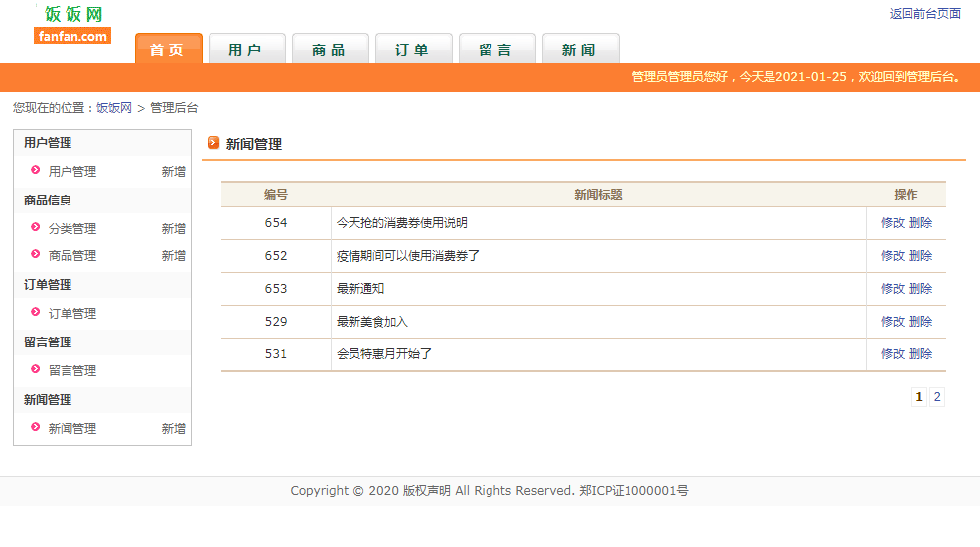980x547 pixels.
Task: Click news title 最新通知
Action: click(360, 288)
